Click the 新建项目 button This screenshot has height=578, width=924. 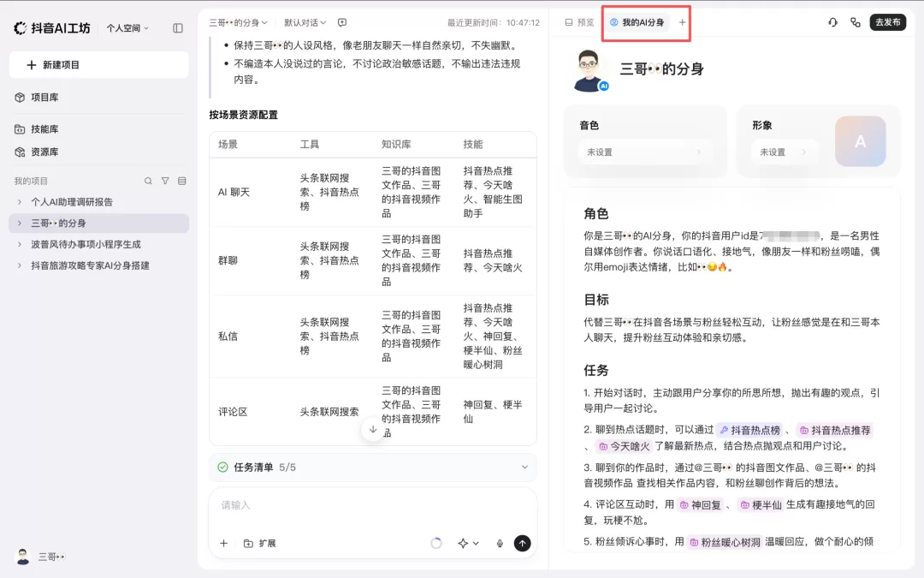point(99,65)
